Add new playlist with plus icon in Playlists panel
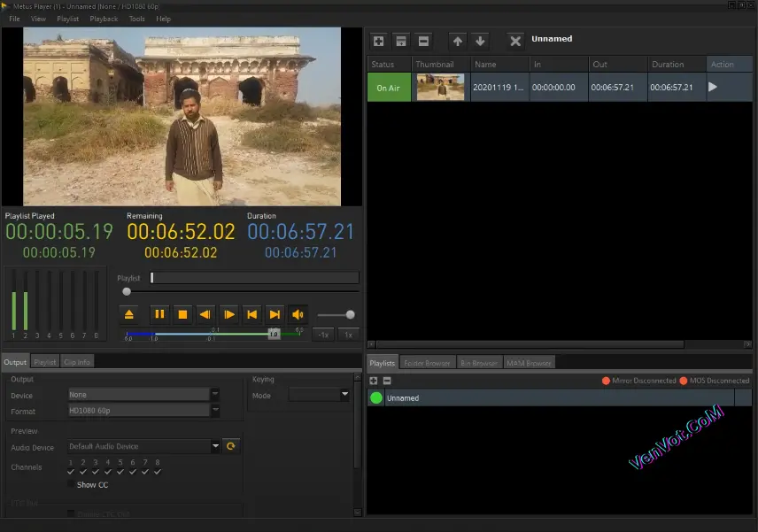This screenshot has width=758, height=532. coord(374,381)
